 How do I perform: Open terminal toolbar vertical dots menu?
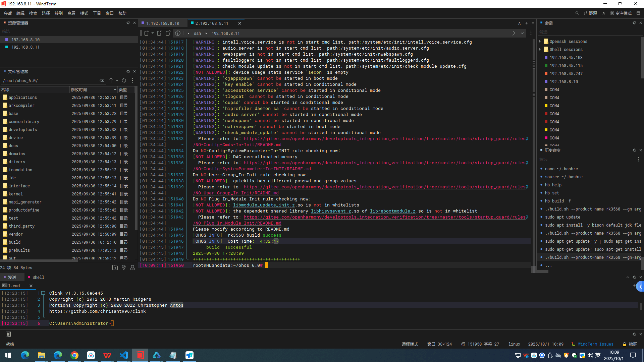point(531,33)
